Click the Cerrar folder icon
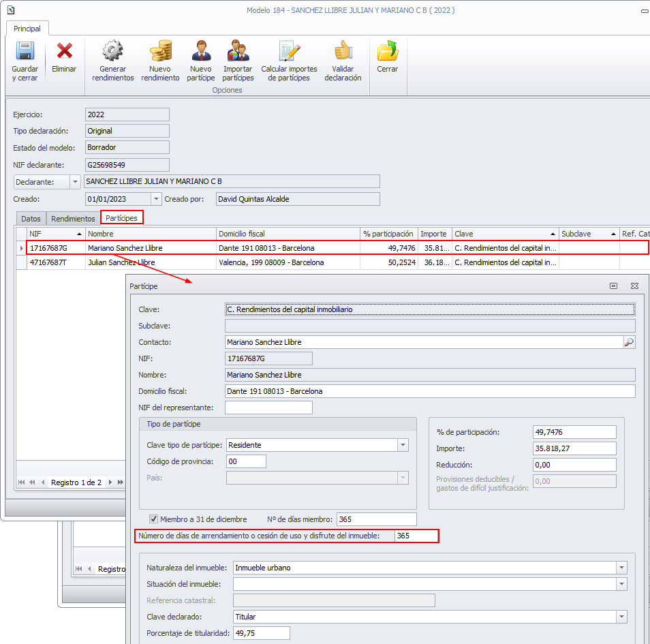Image resolution: width=650 pixels, height=644 pixels. 388,50
